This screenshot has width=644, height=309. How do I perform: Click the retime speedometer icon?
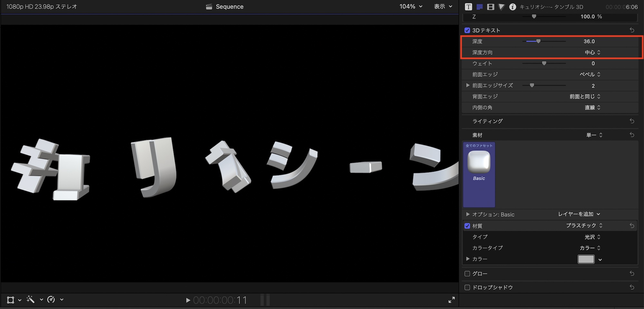(x=51, y=300)
